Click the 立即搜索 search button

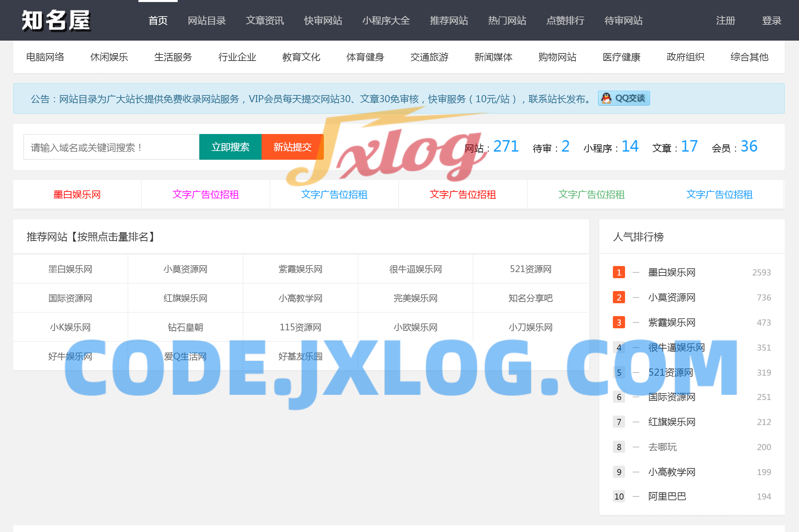coord(230,147)
